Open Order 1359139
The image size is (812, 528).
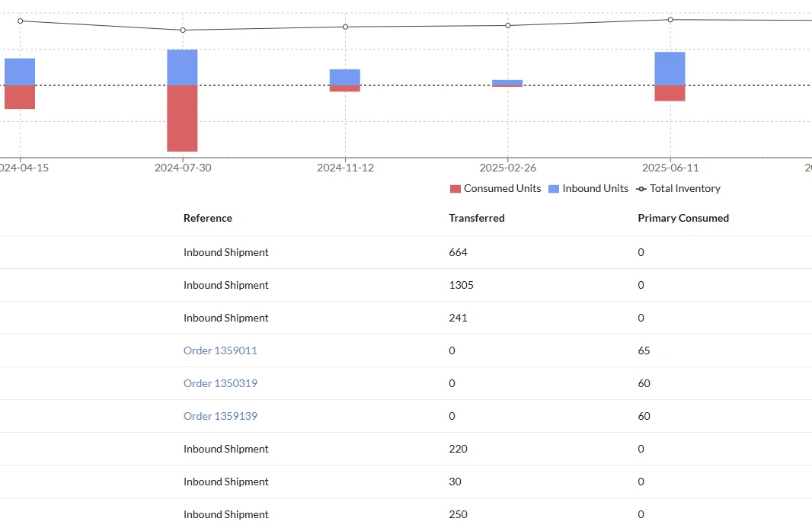click(x=220, y=416)
